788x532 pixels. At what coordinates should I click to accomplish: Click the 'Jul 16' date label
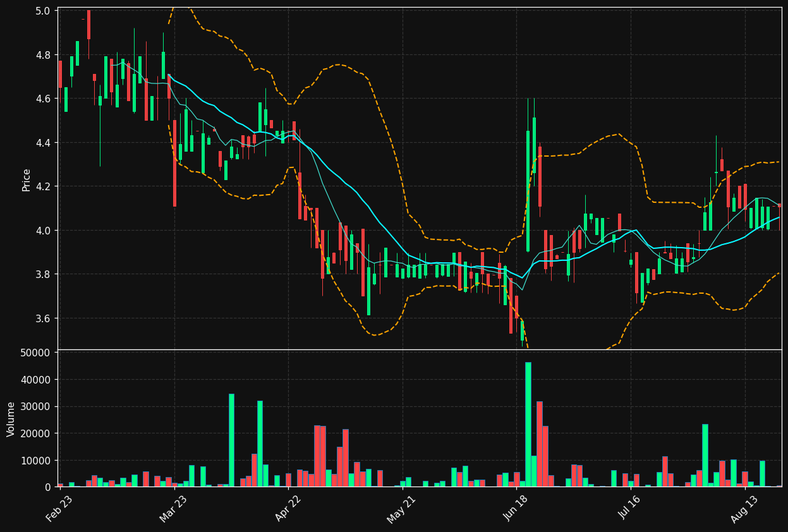[629, 508]
